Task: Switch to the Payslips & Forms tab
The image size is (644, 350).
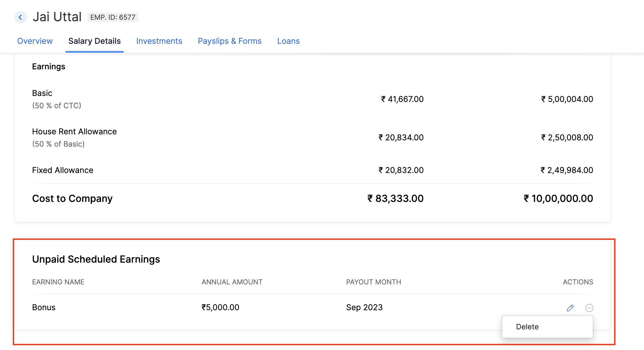Action: [229, 41]
